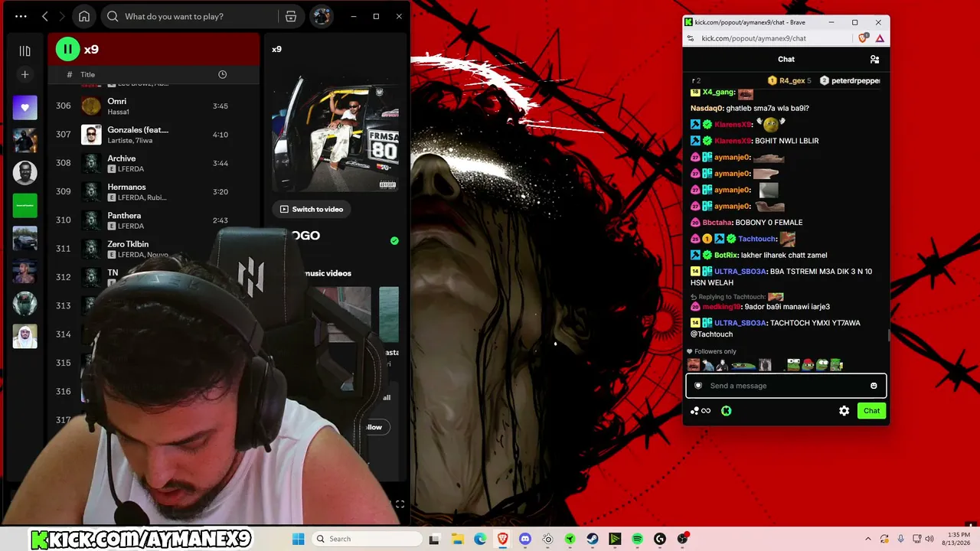Switch to Spotify from the taskbar
980x551 pixels.
coord(638,539)
